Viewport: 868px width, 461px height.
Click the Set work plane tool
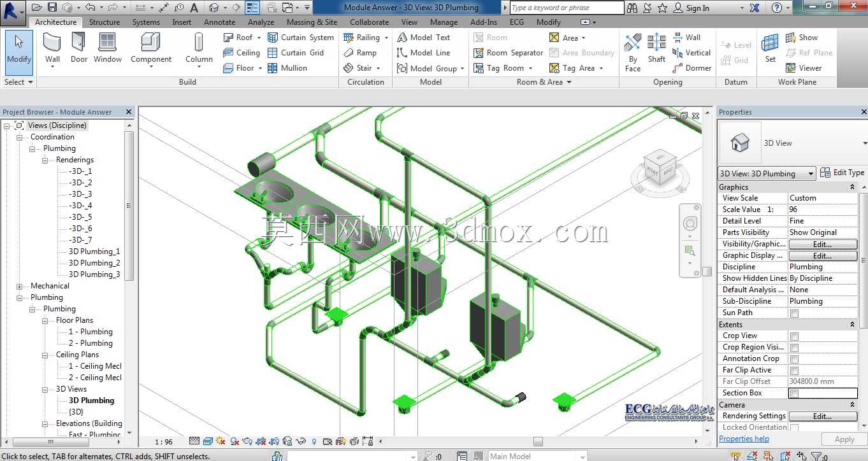tap(770, 48)
